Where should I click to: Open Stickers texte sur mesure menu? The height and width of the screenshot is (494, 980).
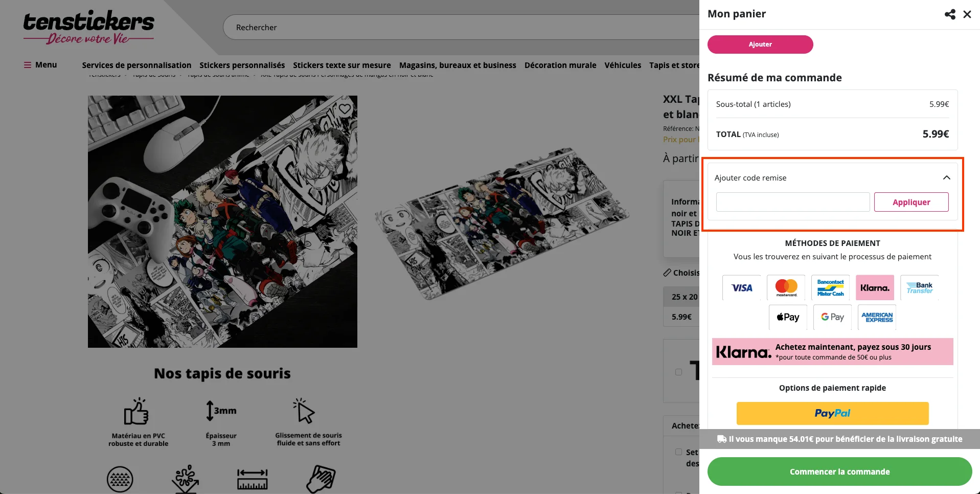coord(342,65)
